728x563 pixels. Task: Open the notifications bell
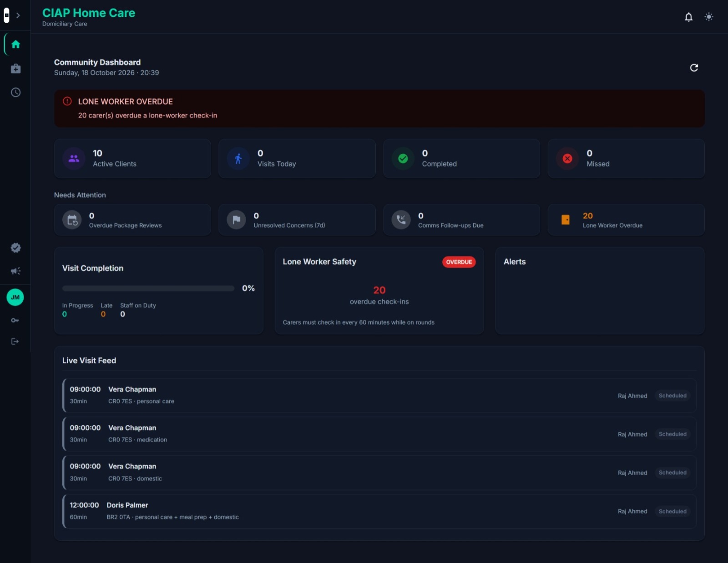[x=688, y=17]
